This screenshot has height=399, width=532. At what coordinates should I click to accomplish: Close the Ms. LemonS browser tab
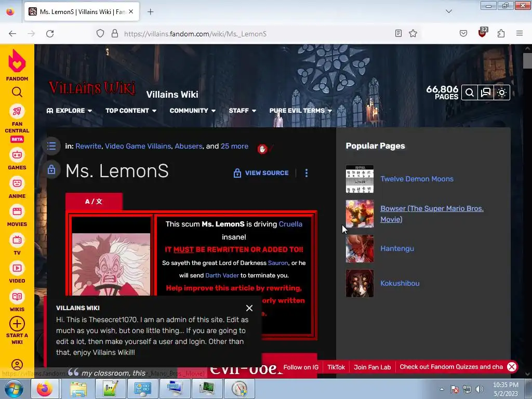[131, 12]
